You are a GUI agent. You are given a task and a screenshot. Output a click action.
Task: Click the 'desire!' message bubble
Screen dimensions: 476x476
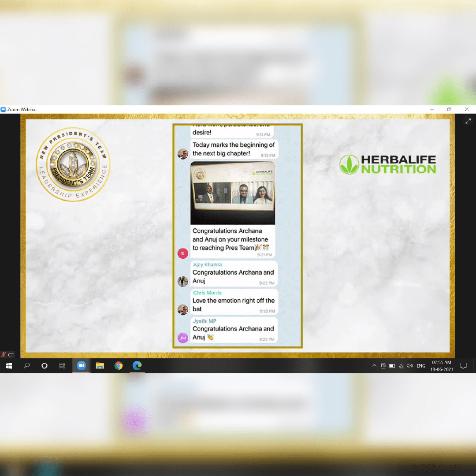pyautogui.click(x=232, y=132)
